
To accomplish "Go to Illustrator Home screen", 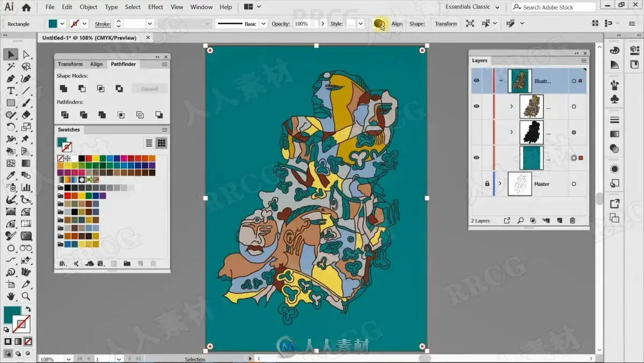I will [26, 7].
